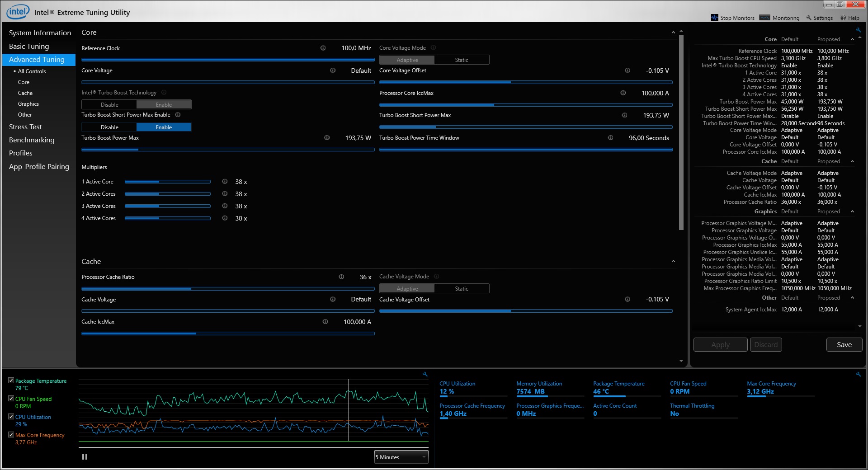
Task: Collapse the Cache section in main panel
Action: (x=673, y=262)
